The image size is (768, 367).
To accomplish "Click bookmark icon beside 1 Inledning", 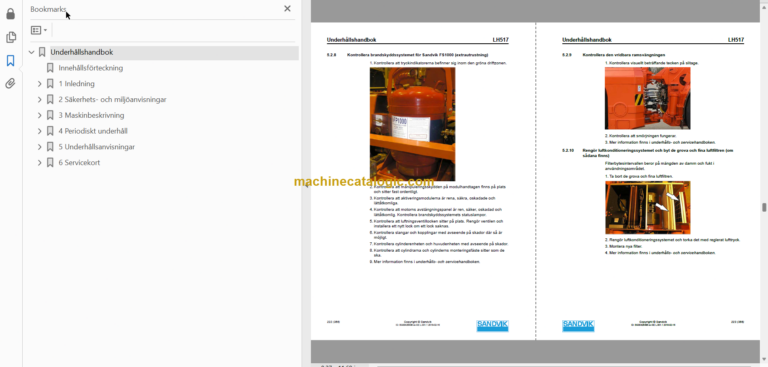I will click(50, 84).
